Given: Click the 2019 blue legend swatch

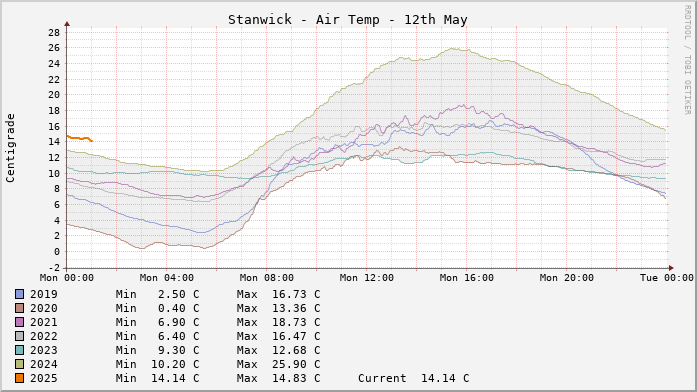Looking at the screenshot, I should pyautogui.click(x=20, y=294).
